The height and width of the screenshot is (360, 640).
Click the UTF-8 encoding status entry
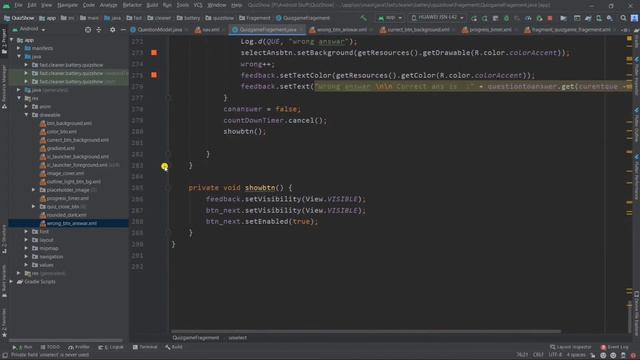pyautogui.click(x=555, y=355)
